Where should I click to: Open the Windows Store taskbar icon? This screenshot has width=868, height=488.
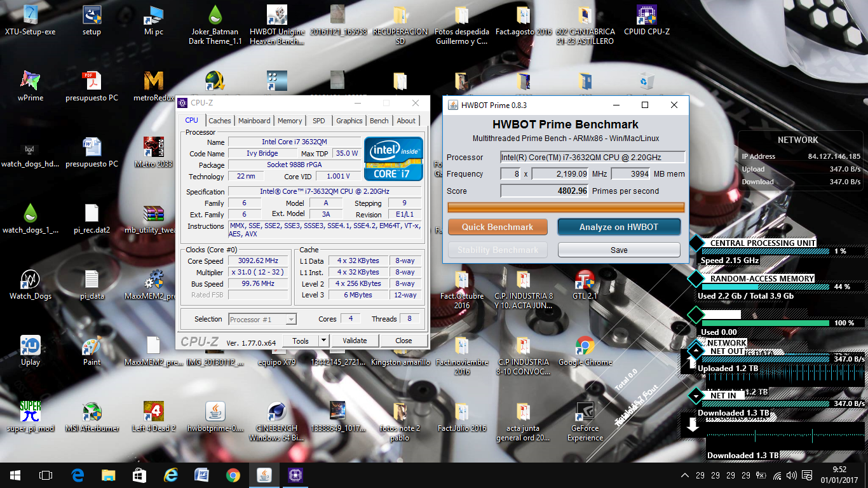click(x=140, y=475)
